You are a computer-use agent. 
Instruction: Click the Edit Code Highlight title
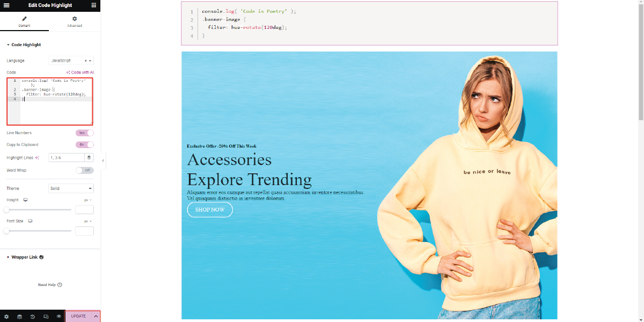[50, 5]
